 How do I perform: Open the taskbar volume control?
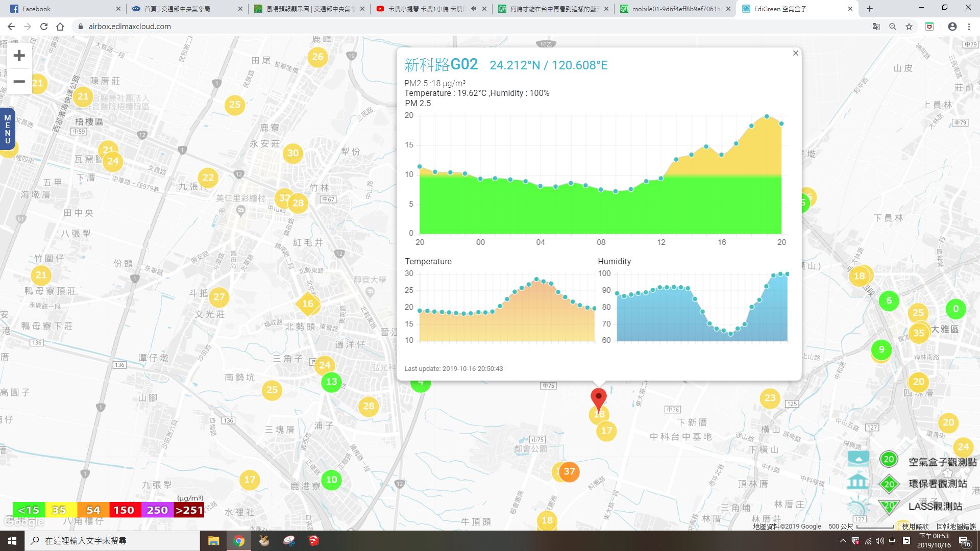point(879,541)
